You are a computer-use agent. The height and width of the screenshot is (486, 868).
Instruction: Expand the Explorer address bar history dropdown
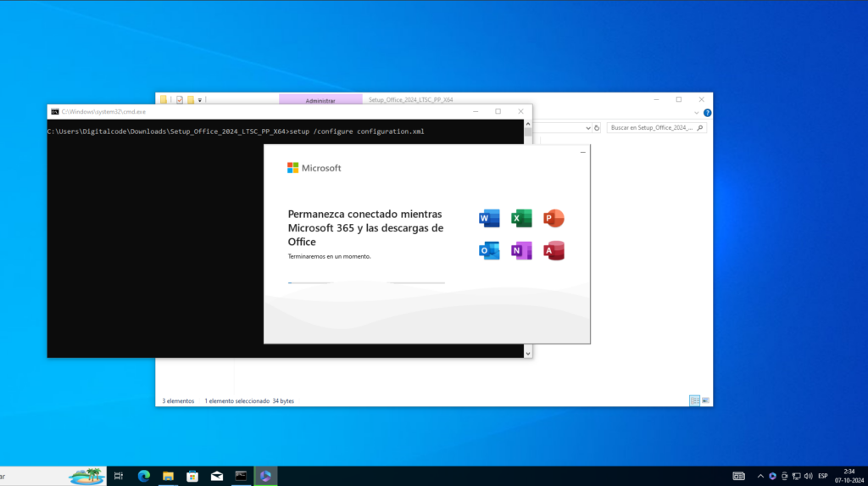tap(588, 128)
